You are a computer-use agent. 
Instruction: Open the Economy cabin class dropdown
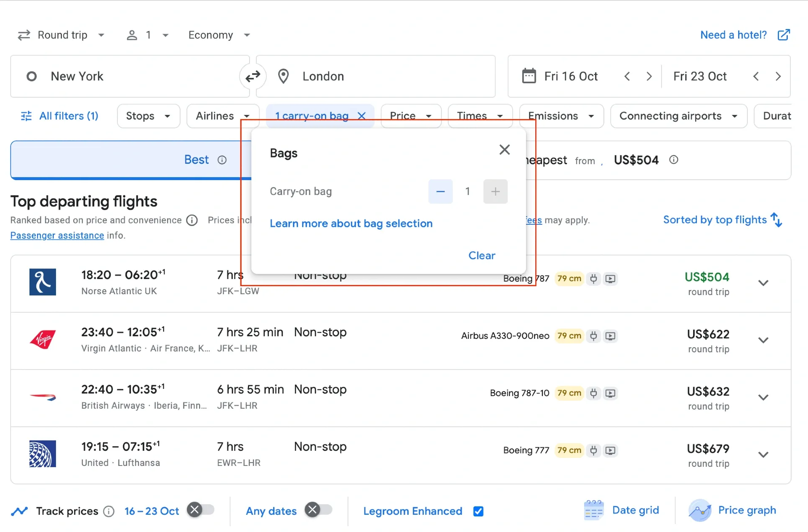click(x=218, y=35)
